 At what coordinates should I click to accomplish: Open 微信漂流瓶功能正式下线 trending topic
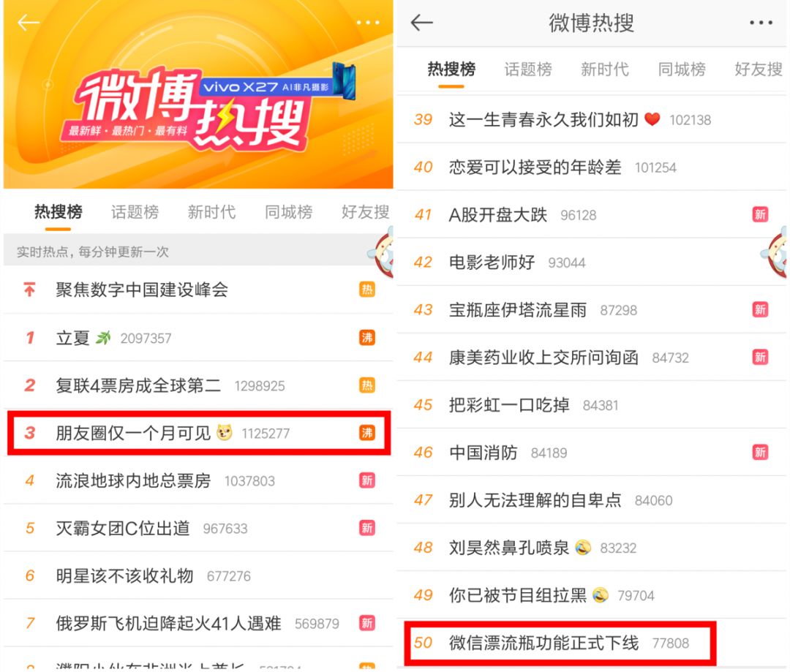pyautogui.click(x=560, y=643)
